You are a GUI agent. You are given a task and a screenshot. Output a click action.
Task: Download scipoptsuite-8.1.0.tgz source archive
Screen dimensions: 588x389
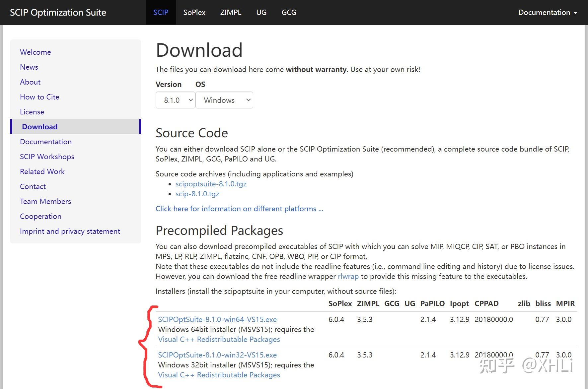click(x=211, y=184)
